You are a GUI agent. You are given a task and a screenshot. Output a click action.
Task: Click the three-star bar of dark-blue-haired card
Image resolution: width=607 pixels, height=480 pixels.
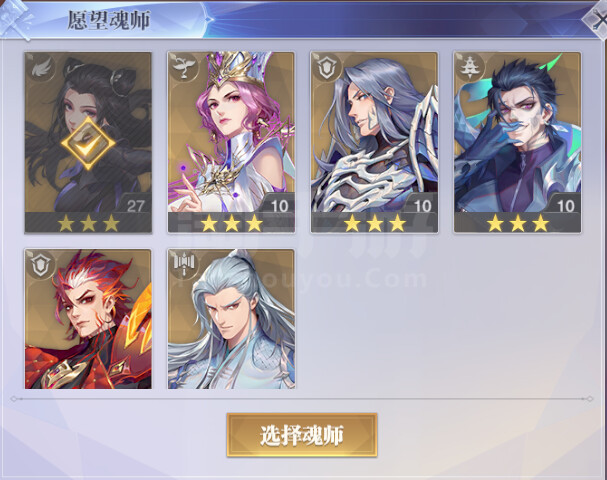pyautogui.click(x=518, y=223)
